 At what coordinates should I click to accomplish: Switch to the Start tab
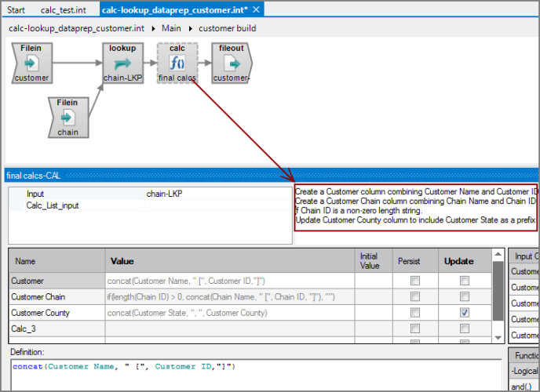click(16, 9)
